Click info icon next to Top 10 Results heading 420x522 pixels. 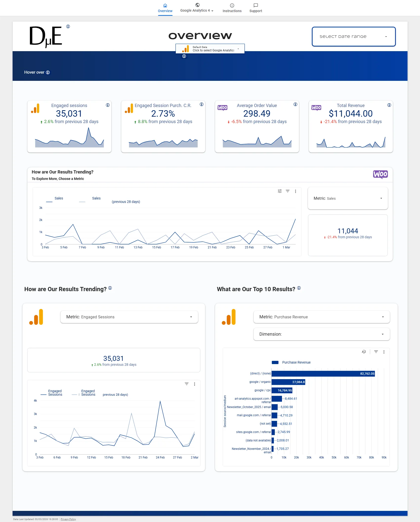(299, 288)
